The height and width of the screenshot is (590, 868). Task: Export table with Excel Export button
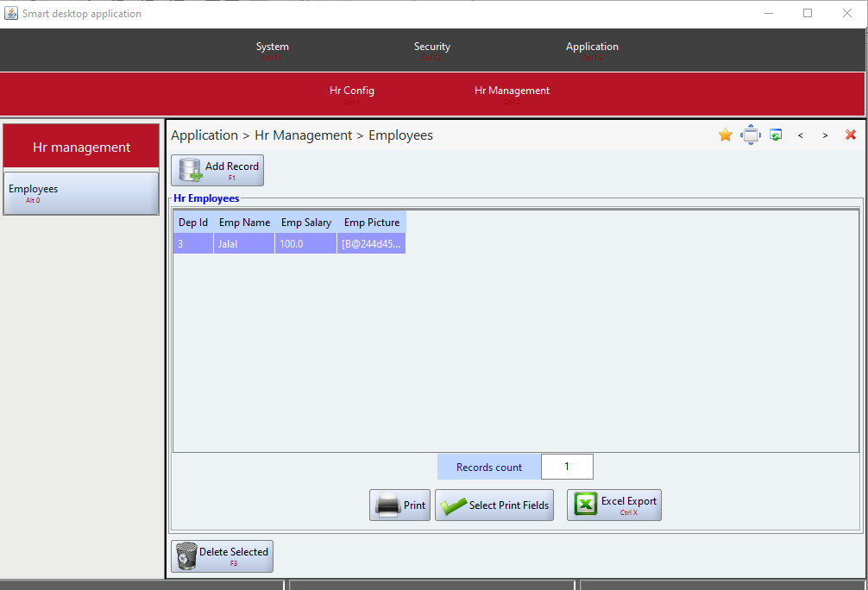coord(614,505)
